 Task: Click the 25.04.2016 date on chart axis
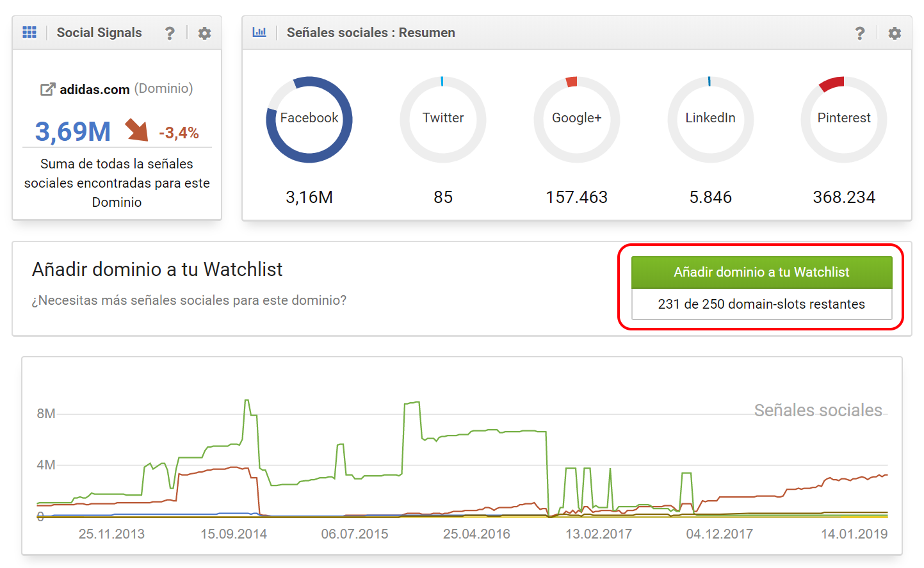[476, 534]
